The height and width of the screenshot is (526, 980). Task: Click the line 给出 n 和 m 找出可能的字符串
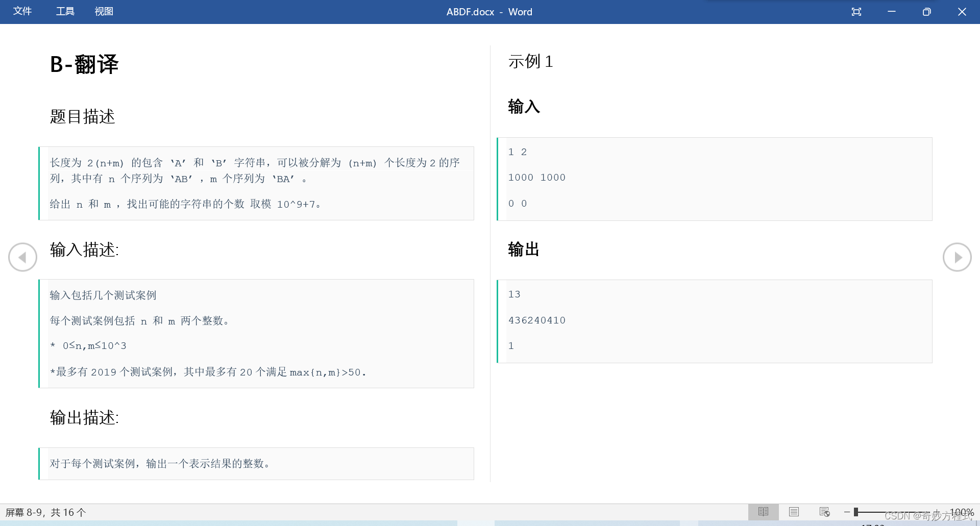pos(185,204)
